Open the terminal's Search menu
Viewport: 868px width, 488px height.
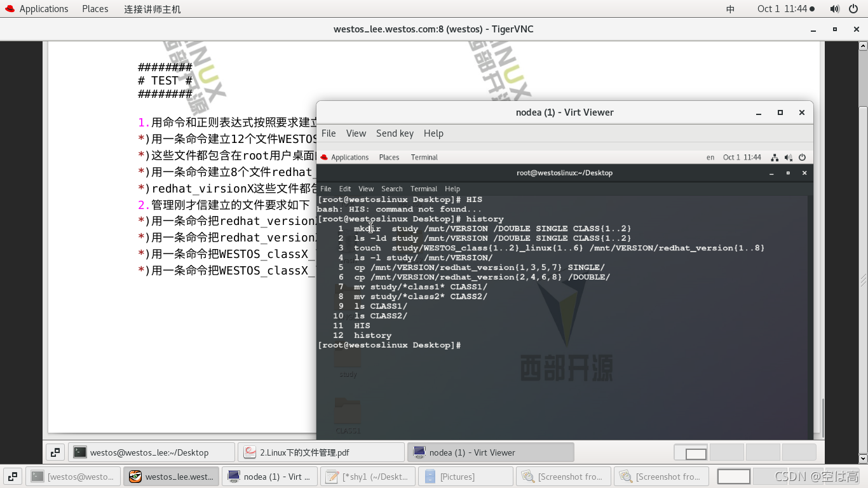tap(392, 189)
